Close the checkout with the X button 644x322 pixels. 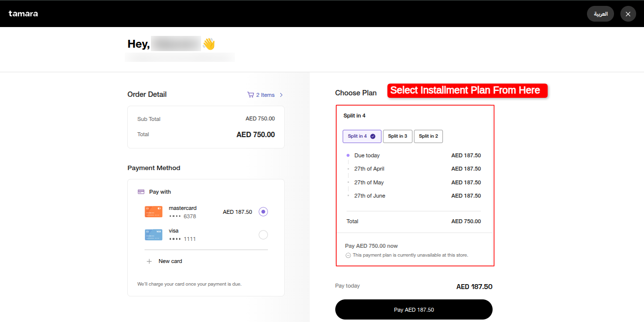(628, 14)
